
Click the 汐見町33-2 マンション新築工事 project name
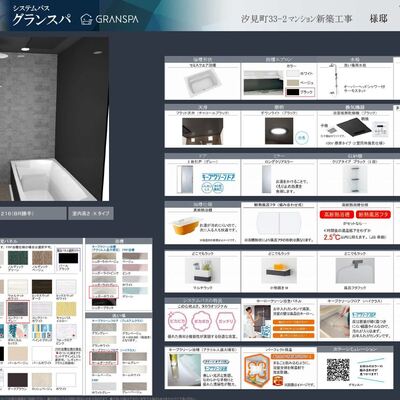[x=296, y=19]
